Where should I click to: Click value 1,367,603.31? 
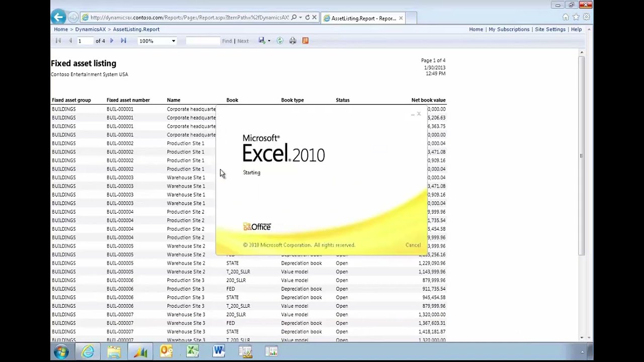click(432, 323)
